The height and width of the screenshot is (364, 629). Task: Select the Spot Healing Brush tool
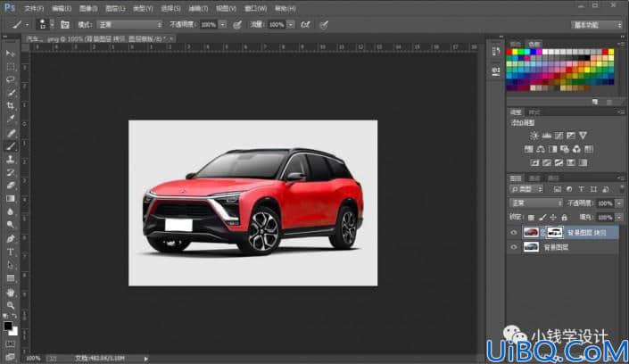11,133
